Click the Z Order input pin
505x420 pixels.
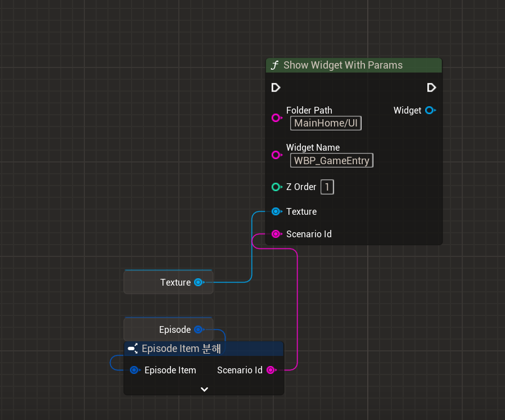click(277, 187)
